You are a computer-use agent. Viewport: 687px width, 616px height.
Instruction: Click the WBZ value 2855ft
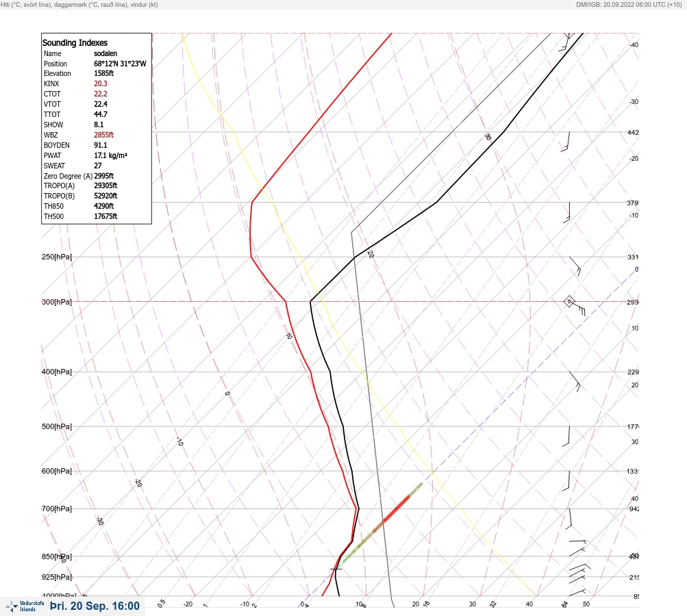(104, 135)
